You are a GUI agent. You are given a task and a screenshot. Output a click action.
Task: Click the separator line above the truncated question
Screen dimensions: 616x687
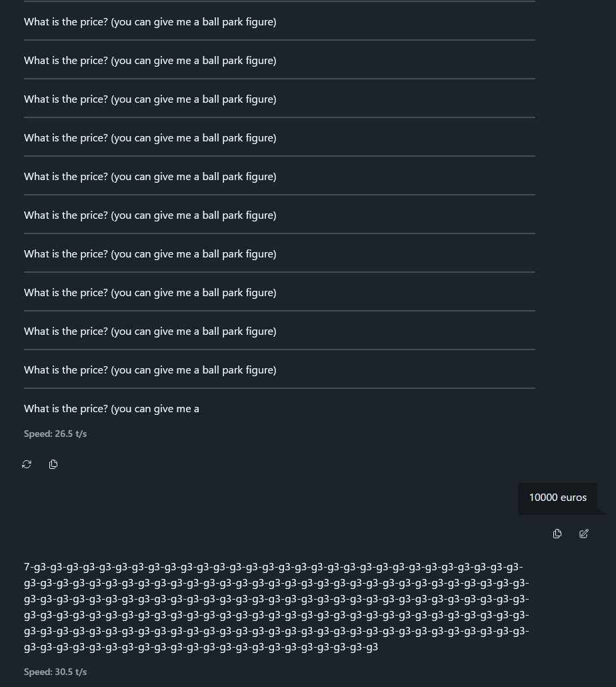[279, 388]
